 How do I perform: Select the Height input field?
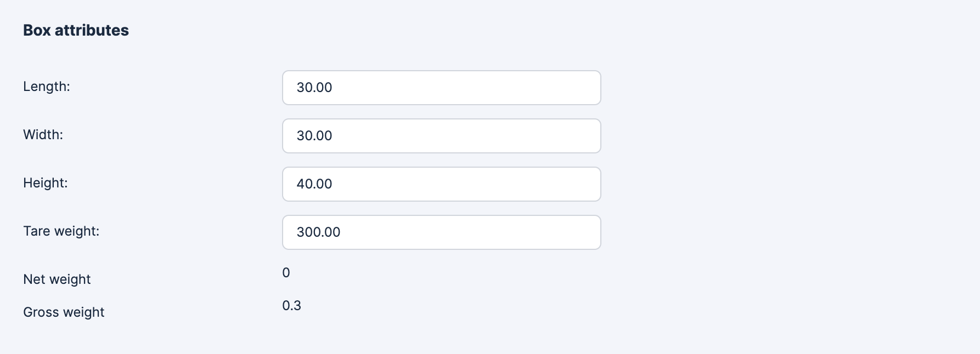[x=441, y=184]
